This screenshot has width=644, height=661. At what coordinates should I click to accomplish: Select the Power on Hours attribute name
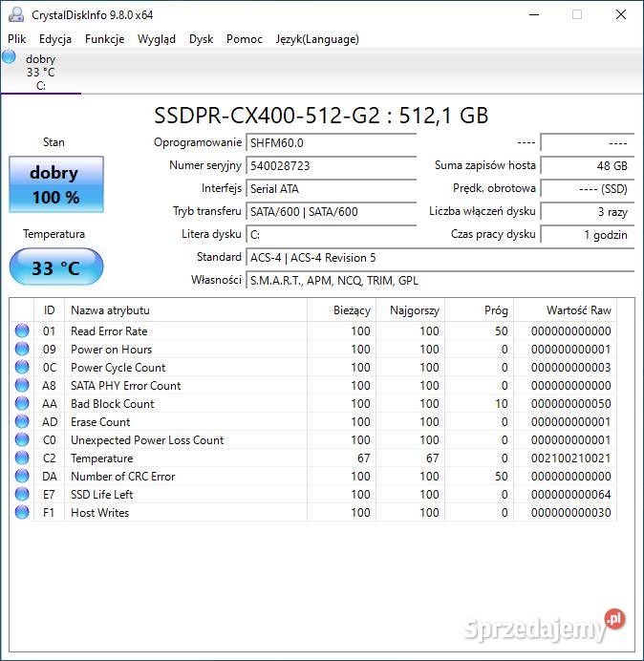(x=112, y=350)
